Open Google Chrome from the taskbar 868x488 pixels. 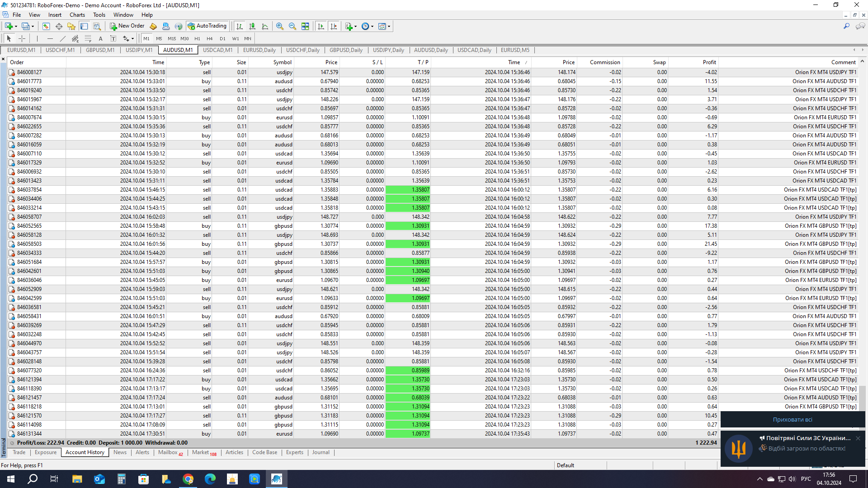click(x=188, y=479)
